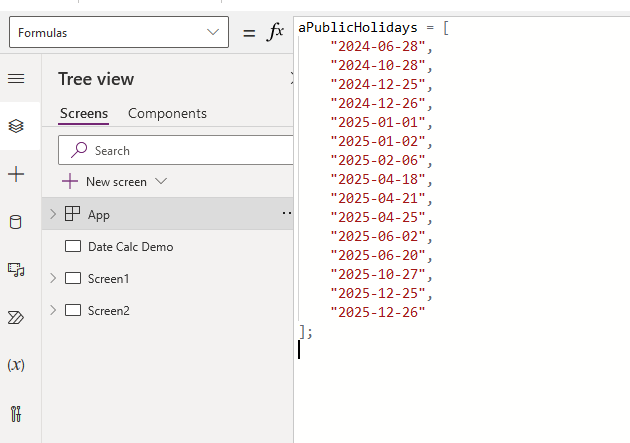
Task: Click the fx formula icon
Action: pyautogui.click(x=275, y=32)
